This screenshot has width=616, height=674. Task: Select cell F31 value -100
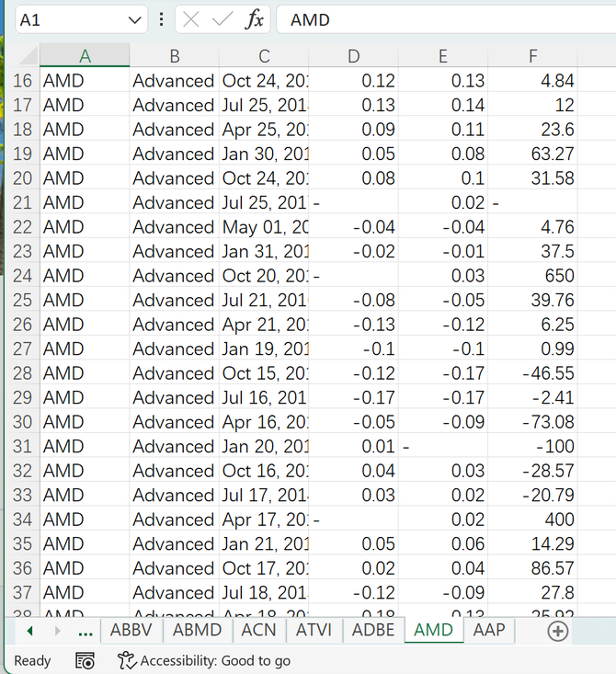(532, 446)
